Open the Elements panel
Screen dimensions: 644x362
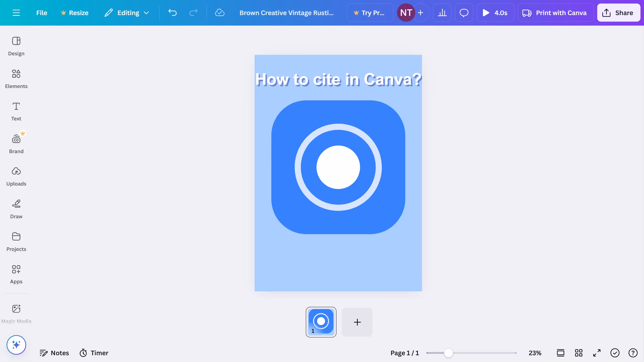(x=16, y=78)
